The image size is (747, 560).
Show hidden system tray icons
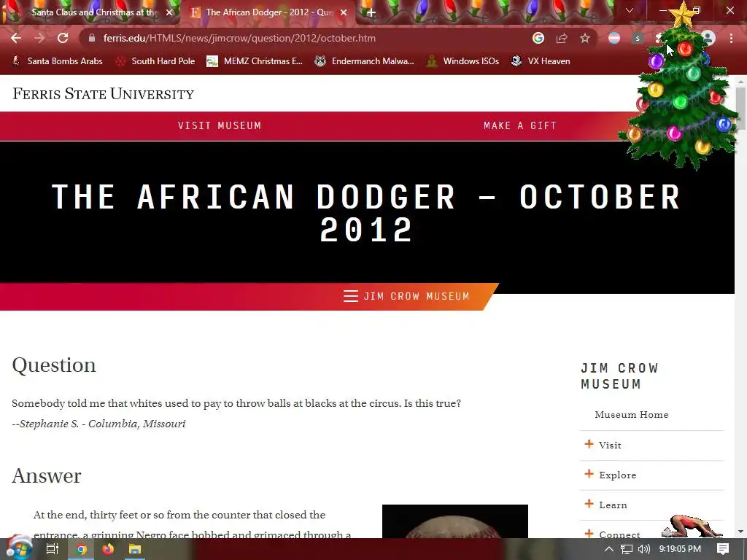point(608,549)
